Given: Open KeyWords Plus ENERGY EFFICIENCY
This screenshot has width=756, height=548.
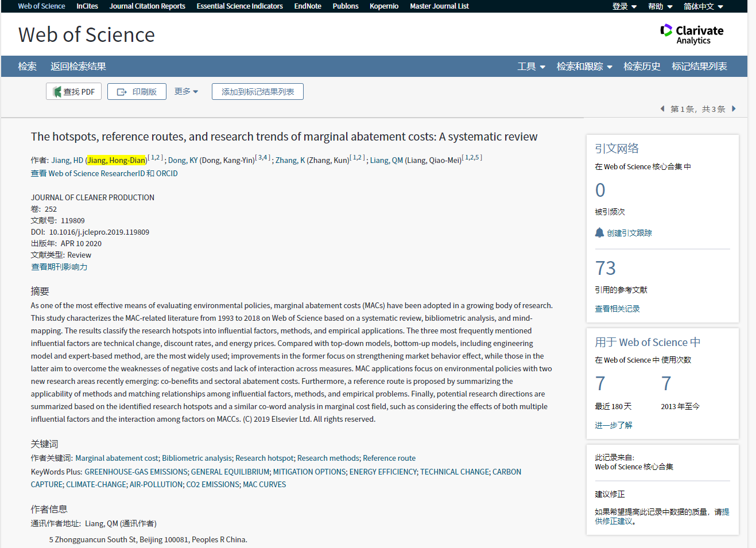Looking at the screenshot, I should pyautogui.click(x=383, y=472).
